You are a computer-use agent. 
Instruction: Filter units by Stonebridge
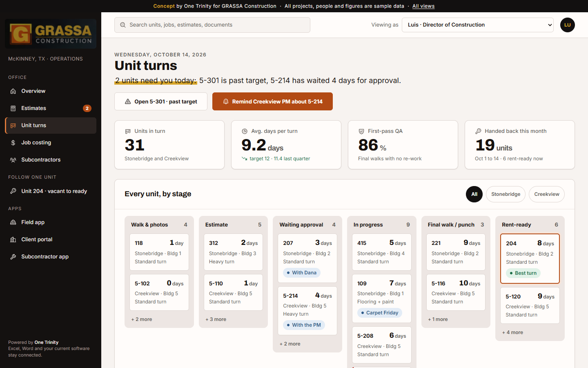tap(506, 194)
